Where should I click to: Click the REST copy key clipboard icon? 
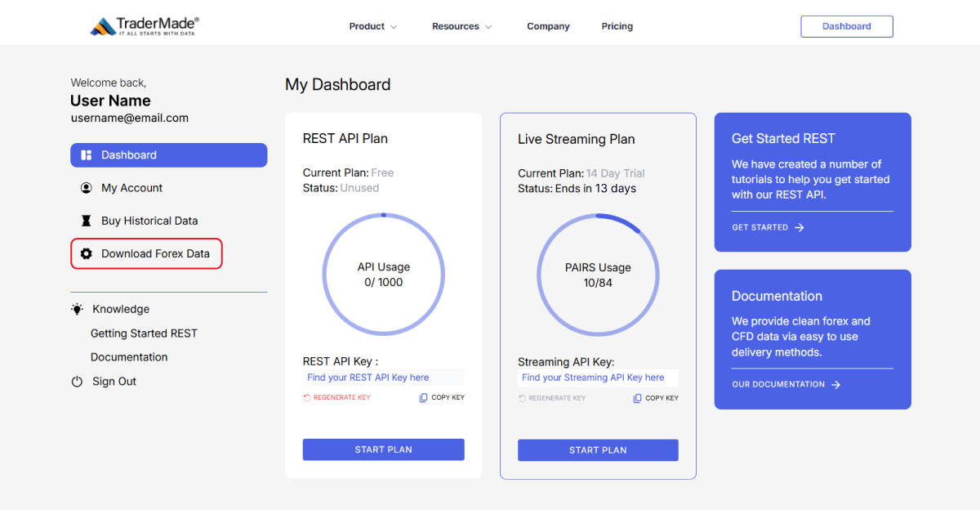tap(423, 398)
